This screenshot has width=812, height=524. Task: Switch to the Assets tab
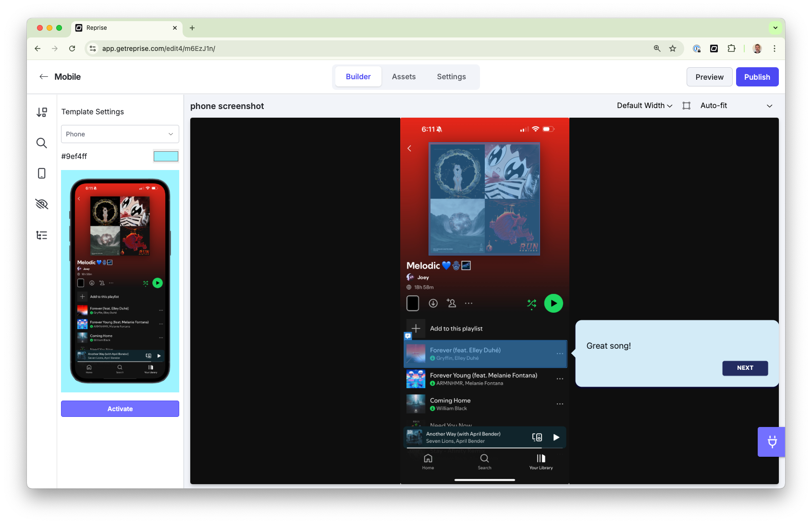click(404, 77)
